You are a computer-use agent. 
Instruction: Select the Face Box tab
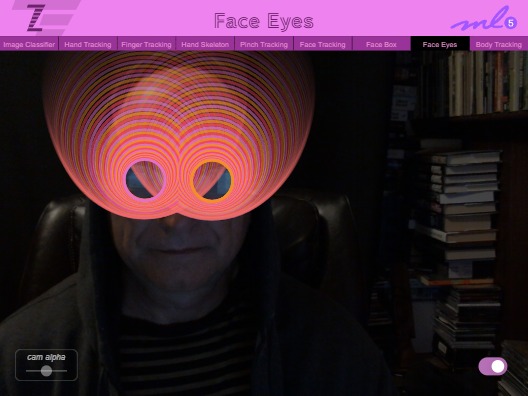381,44
